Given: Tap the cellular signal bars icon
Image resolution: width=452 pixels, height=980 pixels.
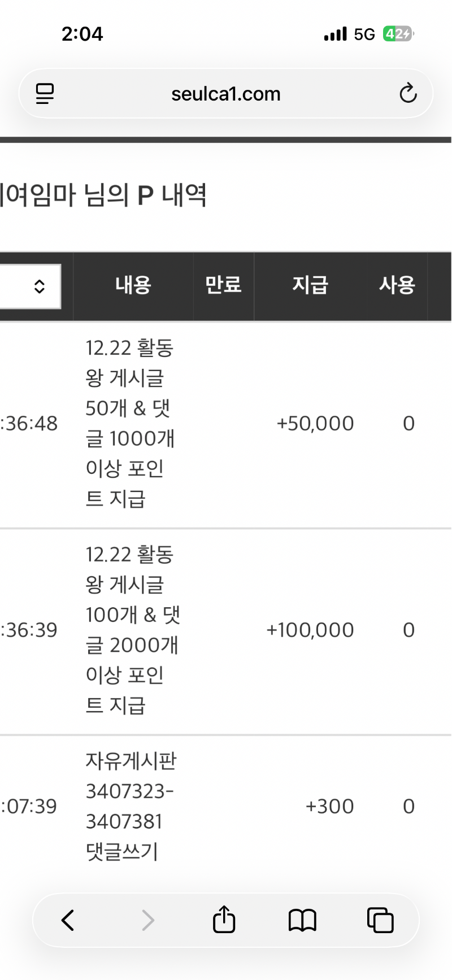Looking at the screenshot, I should (x=335, y=34).
